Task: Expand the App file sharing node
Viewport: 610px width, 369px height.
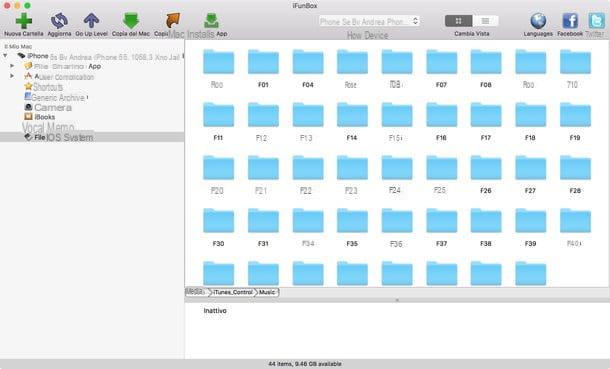Action: [x=12, y=66]
